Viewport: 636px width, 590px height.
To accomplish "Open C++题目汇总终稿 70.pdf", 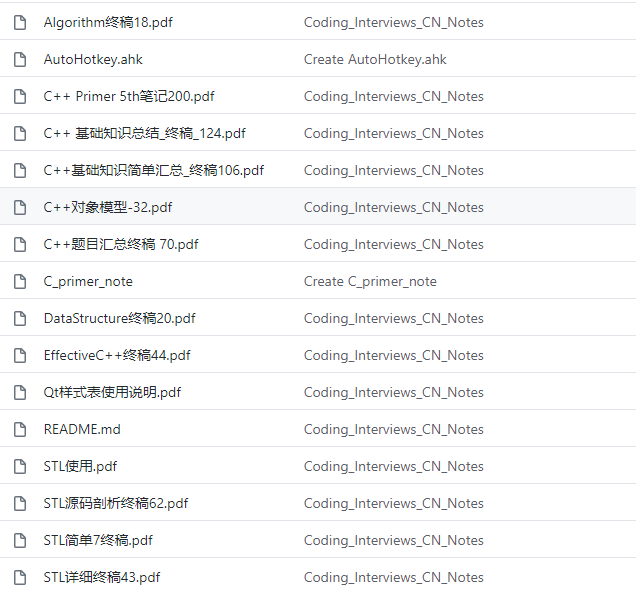I will [121, 245].
